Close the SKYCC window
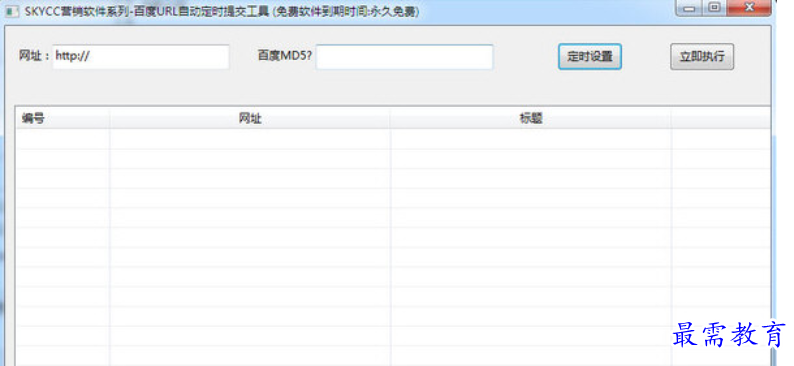Viewport: 794px width, 366px height. point(749,8)
